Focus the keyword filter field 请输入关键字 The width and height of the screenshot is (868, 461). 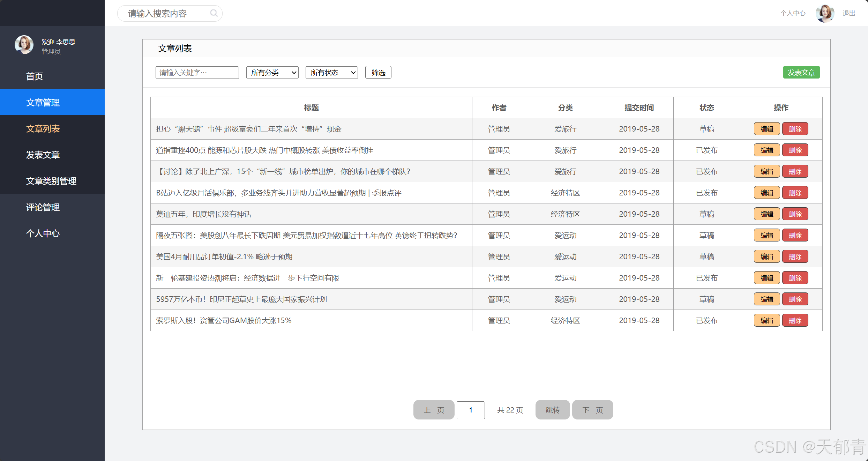pos(197,73)
